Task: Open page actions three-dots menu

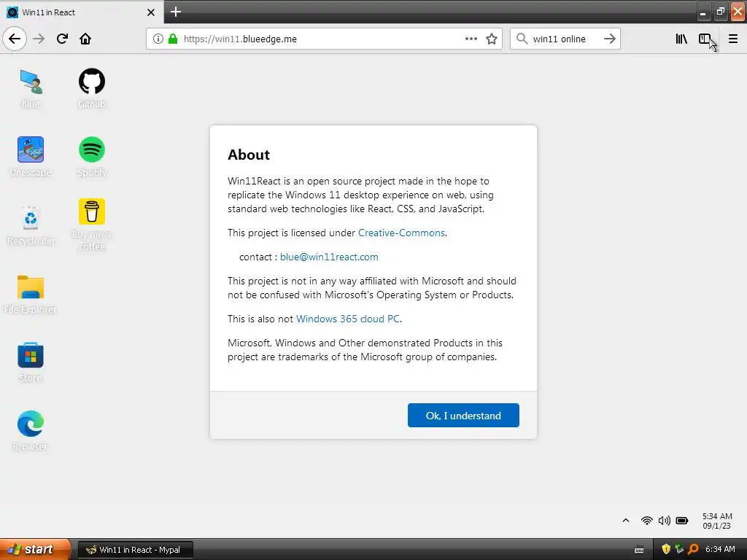Action: coord(471,39)
